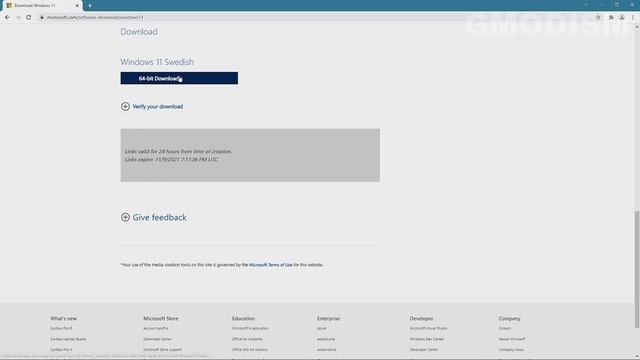Image resolution: width=640 pixels, height=360 pixels.
Task: Open Office for students footer link
Action: tap(247, 339)
